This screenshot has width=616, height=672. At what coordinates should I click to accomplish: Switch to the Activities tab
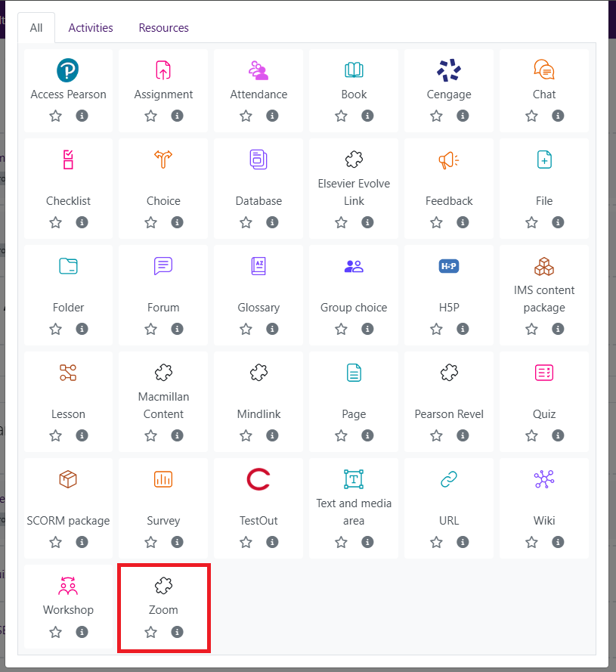(91, 28)
